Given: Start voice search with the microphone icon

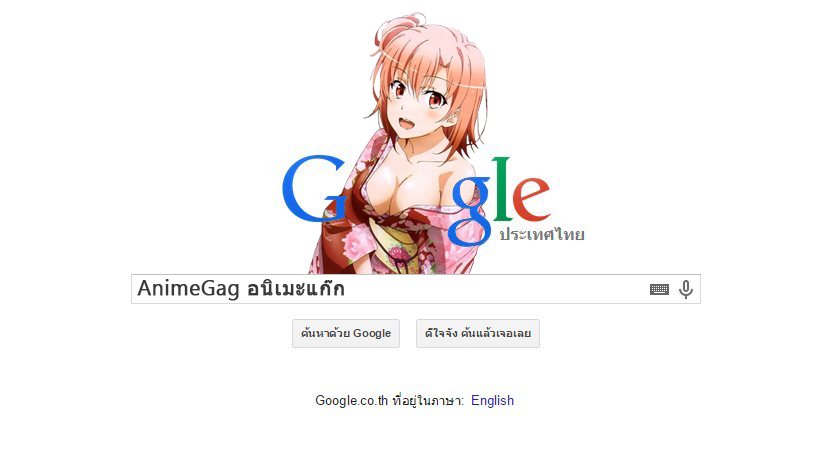Looking at the screenshot, I should [686, 290].
